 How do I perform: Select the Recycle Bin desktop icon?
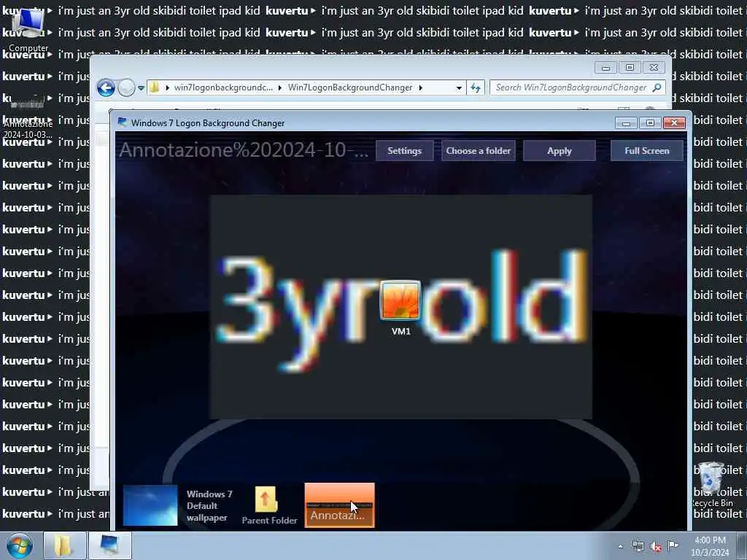tap(712, 484)
